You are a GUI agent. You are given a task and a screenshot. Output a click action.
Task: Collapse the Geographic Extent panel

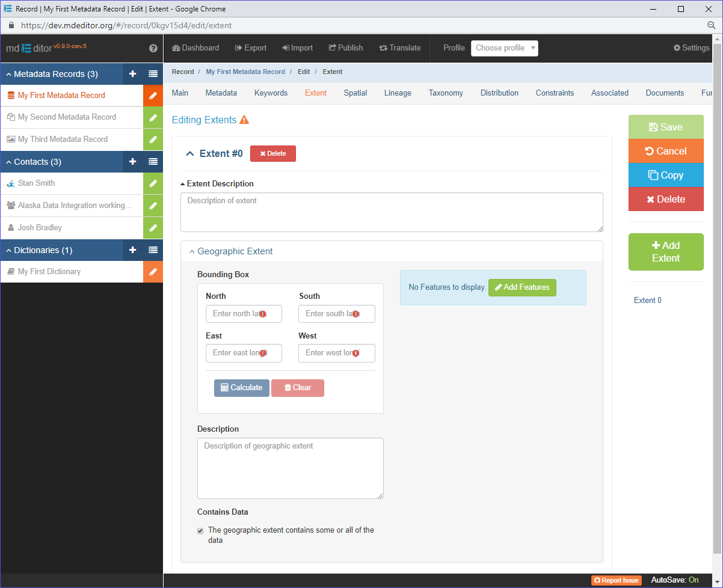192,251
